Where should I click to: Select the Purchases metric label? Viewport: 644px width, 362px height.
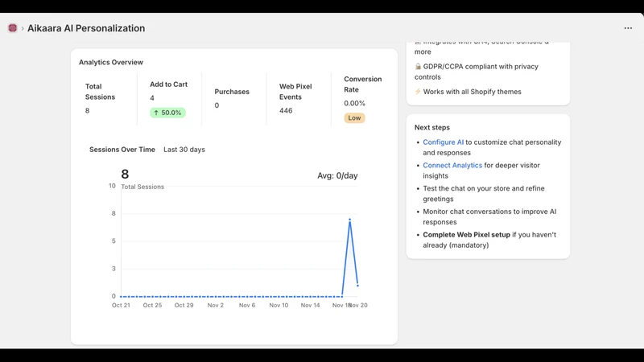tap(232, 92)
